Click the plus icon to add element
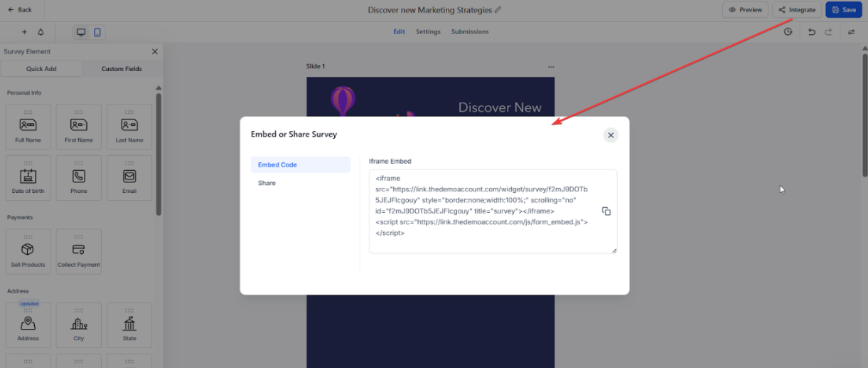This screenshot has height=368, width=868. click(x=24, y=32)
